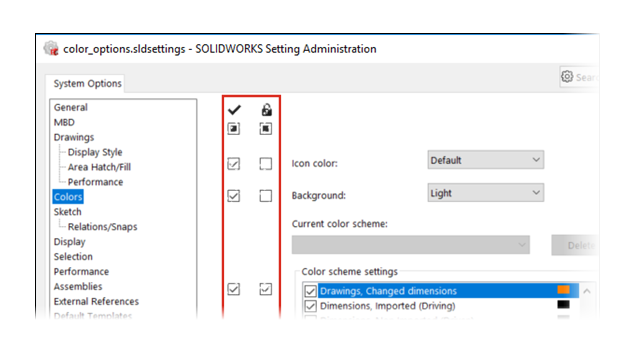Viewport: 640px width, 360px height.
Task: Open the Icon color dropdown
Action: pyautogui.click(x=486, y=160)
